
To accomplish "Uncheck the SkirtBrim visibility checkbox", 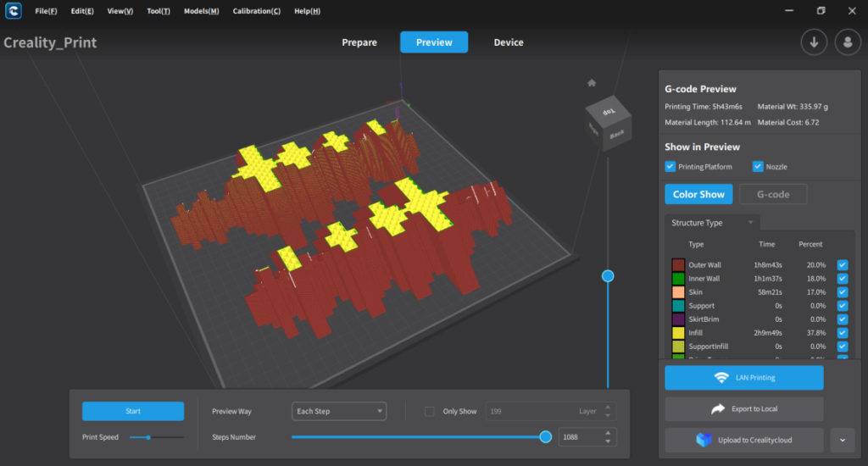I will (x=843, y=319).
